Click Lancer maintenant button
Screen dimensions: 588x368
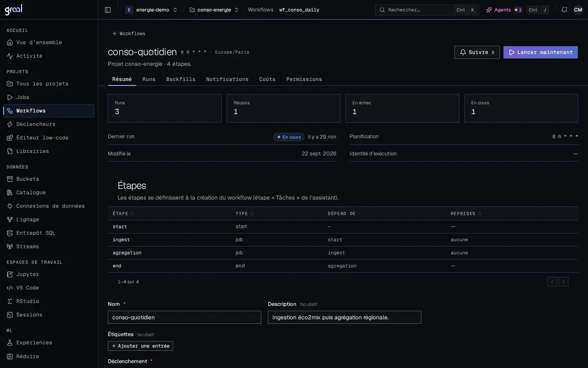(x=541, y=52)
